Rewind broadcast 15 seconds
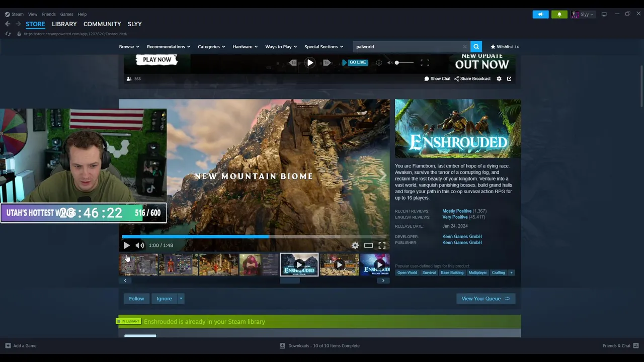The image size is (644, 362). 293,63
